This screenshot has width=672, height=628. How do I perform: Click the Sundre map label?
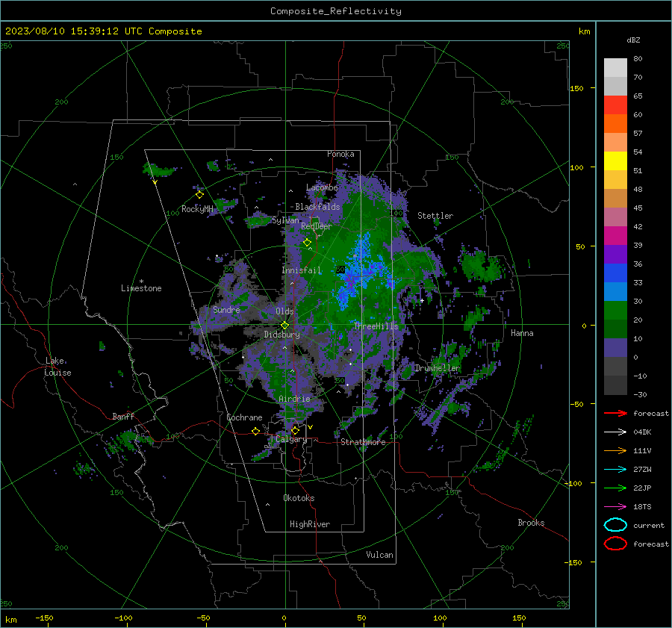click(x=226, y=309)
